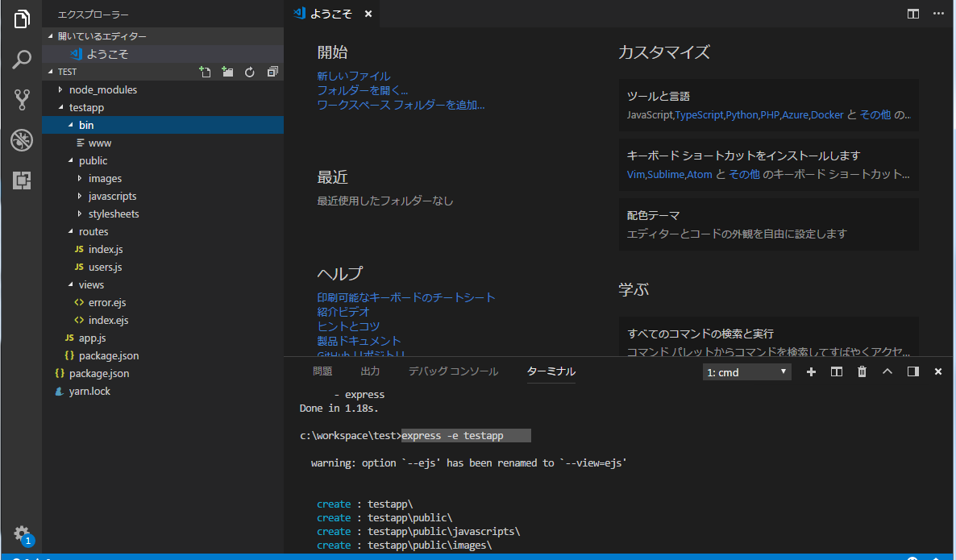Open the Source Control view
The height and width of the screenshot is (560, 956).
22,99
